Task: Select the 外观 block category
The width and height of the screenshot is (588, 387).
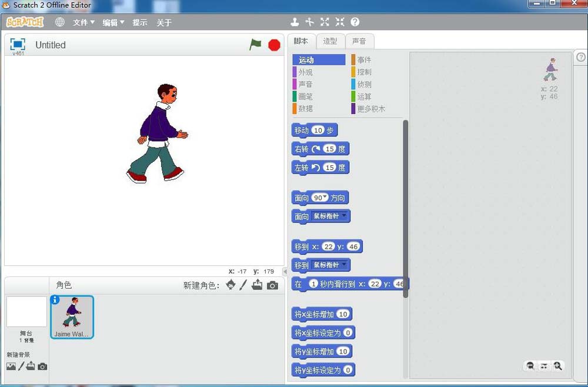Action: [305, 72]
